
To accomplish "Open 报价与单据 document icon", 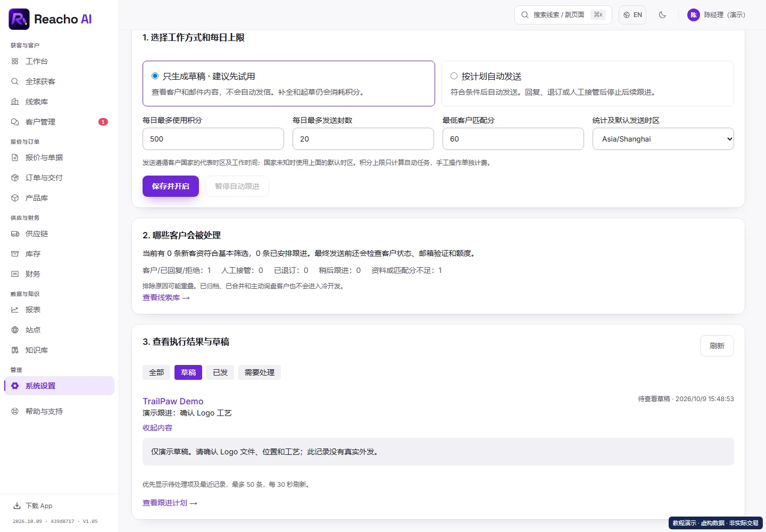I will coord(15,157).
